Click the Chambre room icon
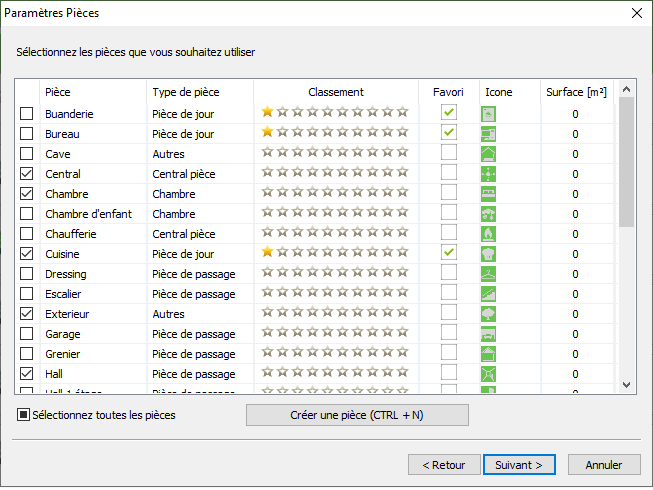The width and height of the screenshot is (653, 490). (489, 194)
